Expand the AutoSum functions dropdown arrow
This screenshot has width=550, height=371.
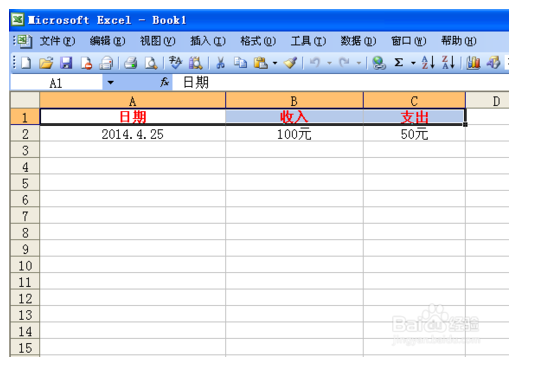coord(413,63)
